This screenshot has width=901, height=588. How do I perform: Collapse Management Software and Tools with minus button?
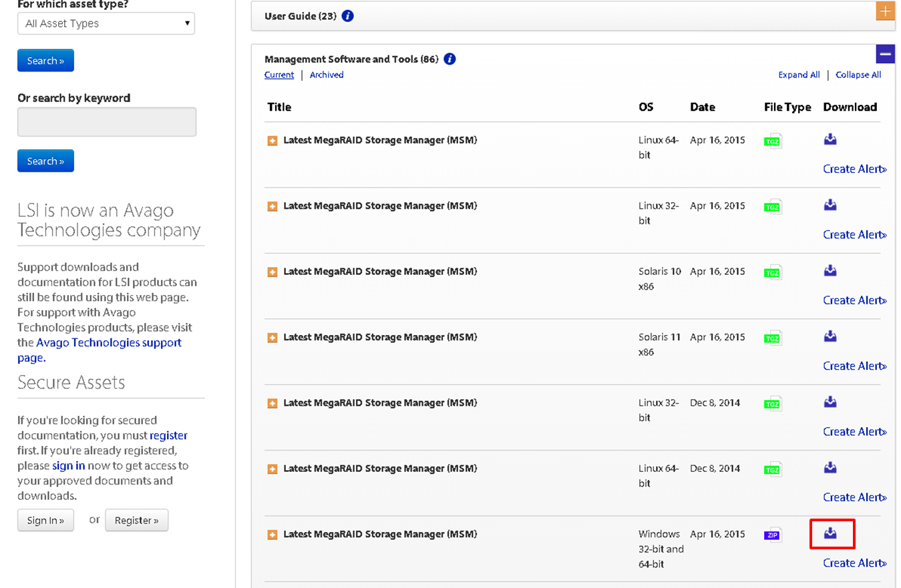[x=885, y=54]
